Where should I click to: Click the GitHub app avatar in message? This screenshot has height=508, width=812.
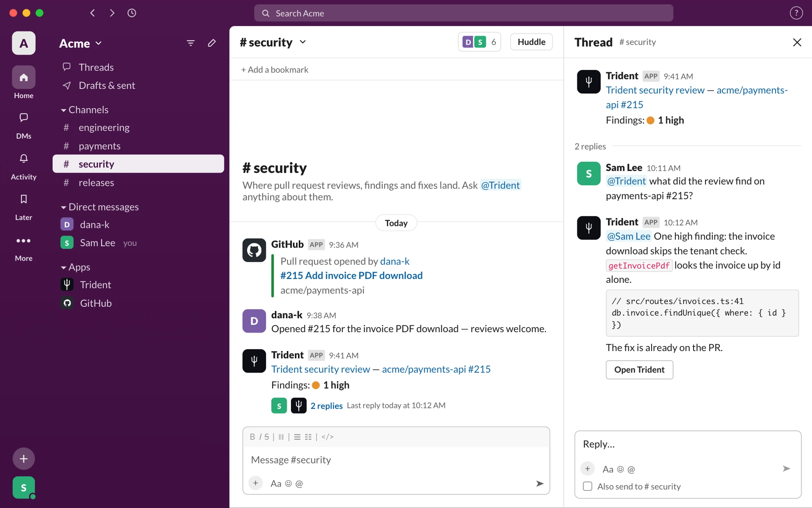tap(254, 250)
